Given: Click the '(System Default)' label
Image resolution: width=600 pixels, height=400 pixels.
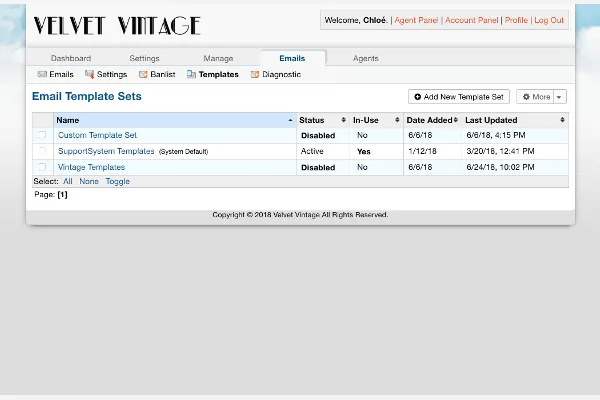Looking at the screenshot, I should click(183, 152).
